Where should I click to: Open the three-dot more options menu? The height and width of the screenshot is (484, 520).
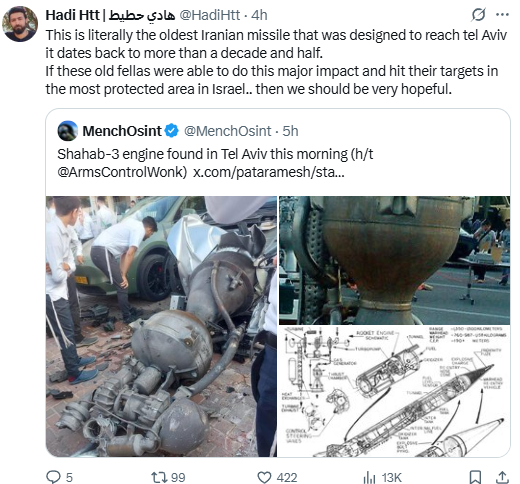click(502, 15)
